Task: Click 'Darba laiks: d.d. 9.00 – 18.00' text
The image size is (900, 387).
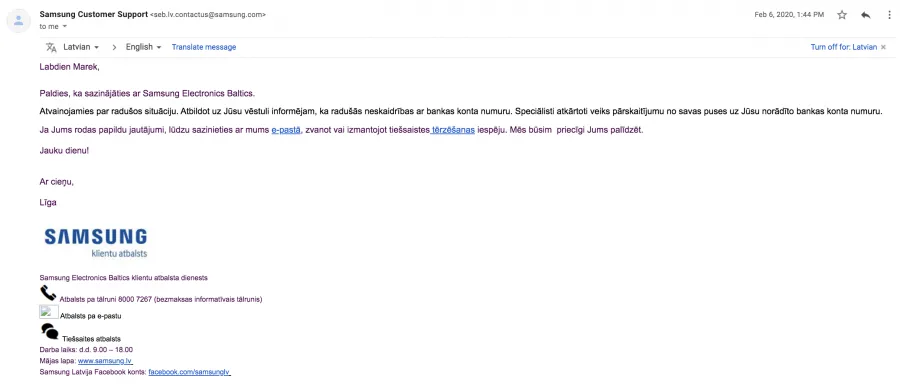Action: (86, 349)
